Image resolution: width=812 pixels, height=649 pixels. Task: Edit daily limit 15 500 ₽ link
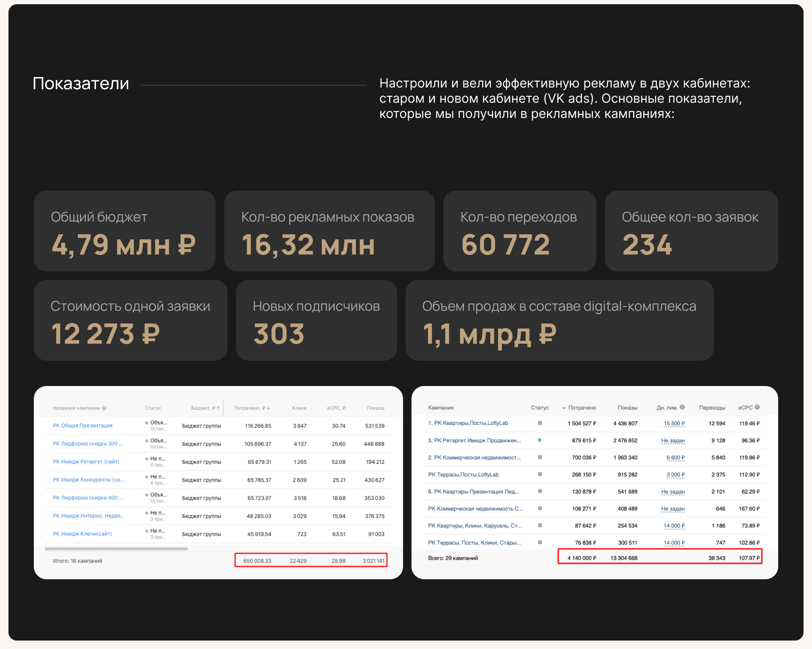coord(674,423)
